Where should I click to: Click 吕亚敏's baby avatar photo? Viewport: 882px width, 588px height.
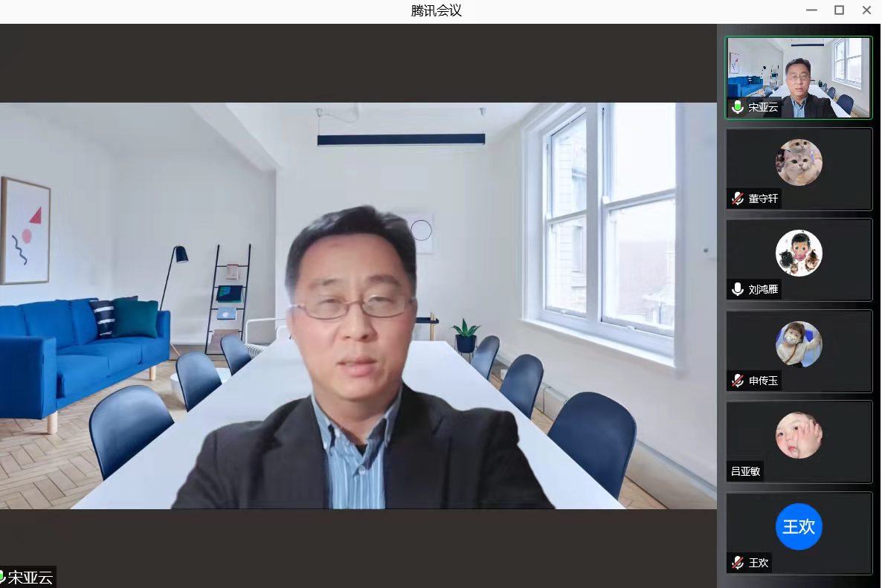click(x=799, y=436)
